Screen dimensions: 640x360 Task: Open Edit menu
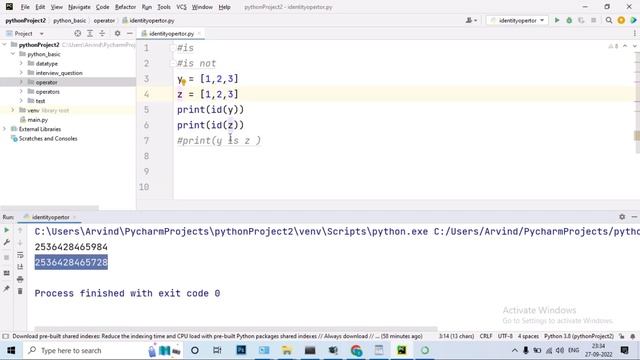tap(40, 7)
